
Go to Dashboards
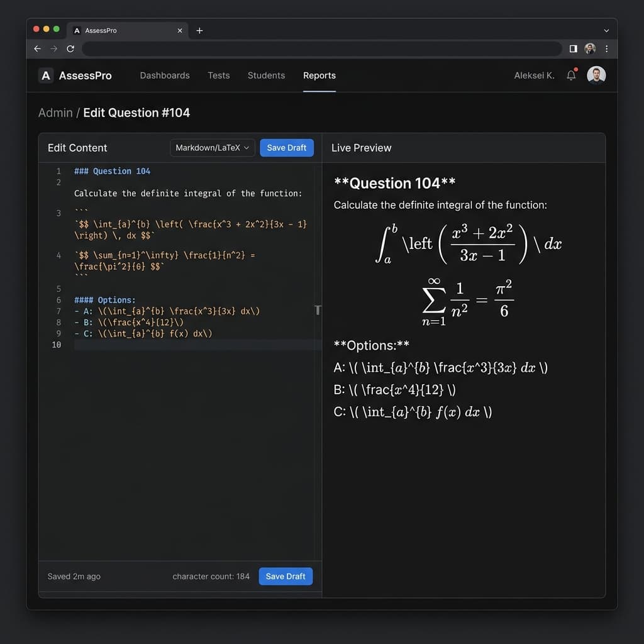point(165,75)
